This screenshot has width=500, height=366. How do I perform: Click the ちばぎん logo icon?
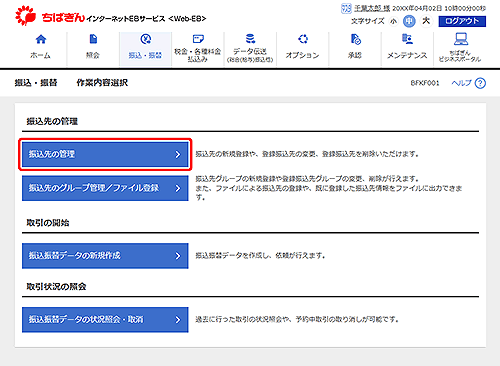26,15
